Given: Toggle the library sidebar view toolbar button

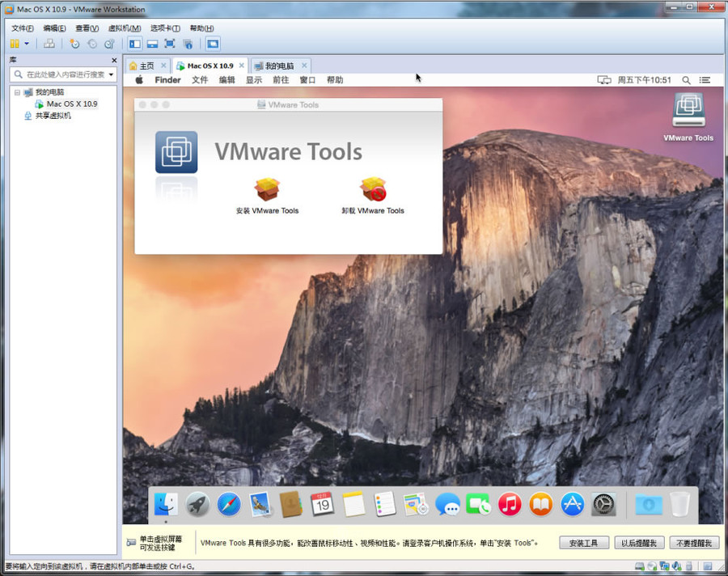Looking at the screenshot, I should [x=135, y=44].
